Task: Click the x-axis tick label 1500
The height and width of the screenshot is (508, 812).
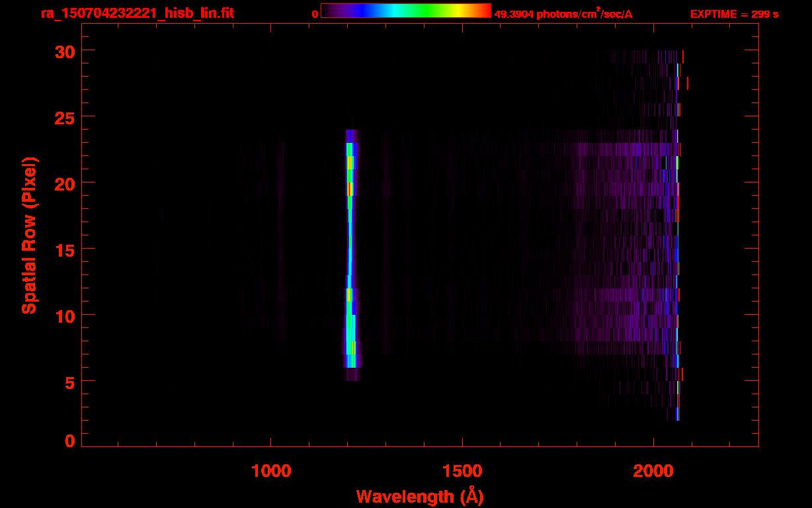Action: [x=462, y=471]
